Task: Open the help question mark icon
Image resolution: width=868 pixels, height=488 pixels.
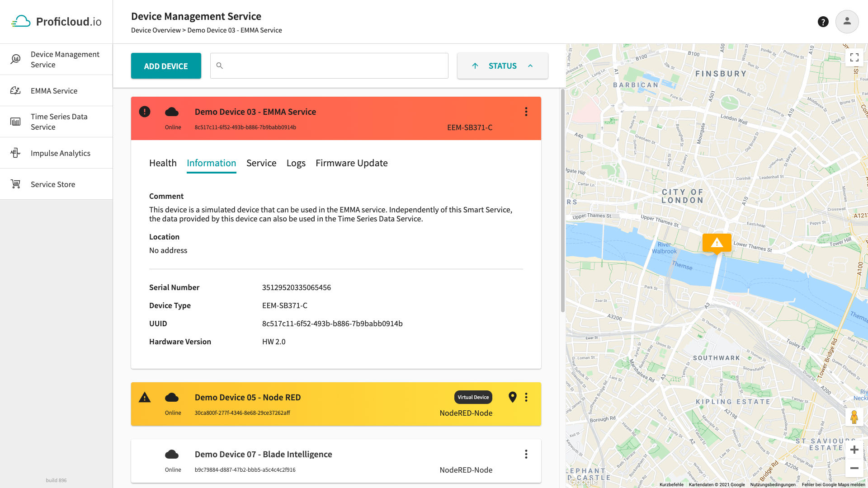Action: pyautogui.click(x=823, y=22)
